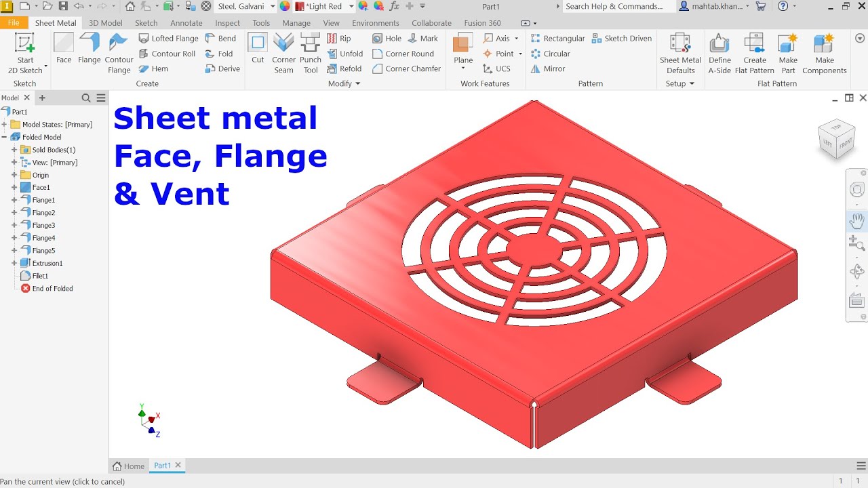Image resolution: width=868 pixels, height=488 pixels.
Task: Switch to the 3D Model tab
Action: tap(106, 23)
